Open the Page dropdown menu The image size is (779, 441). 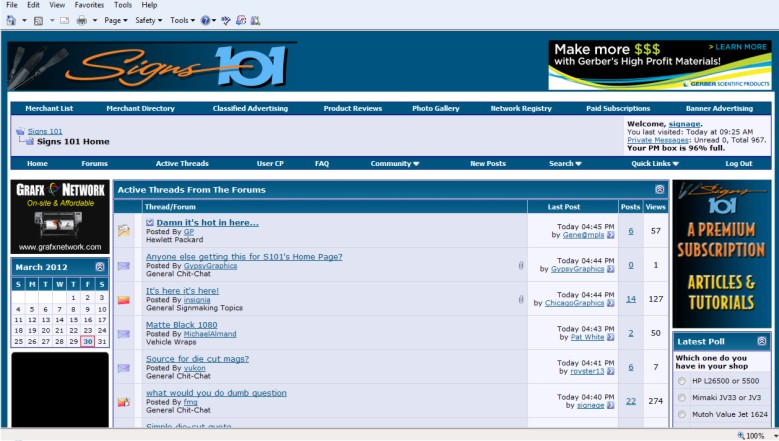point(116,20)
